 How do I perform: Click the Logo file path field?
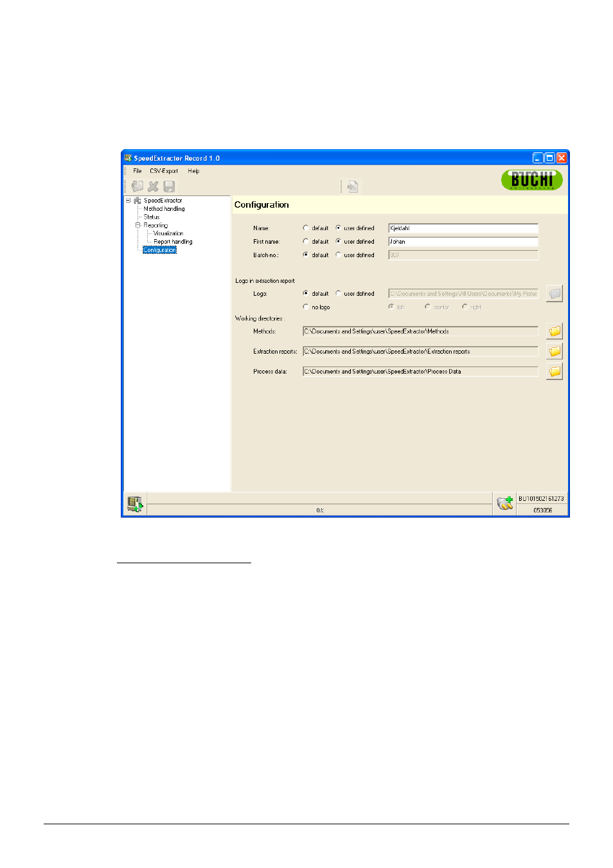point(463,294)
